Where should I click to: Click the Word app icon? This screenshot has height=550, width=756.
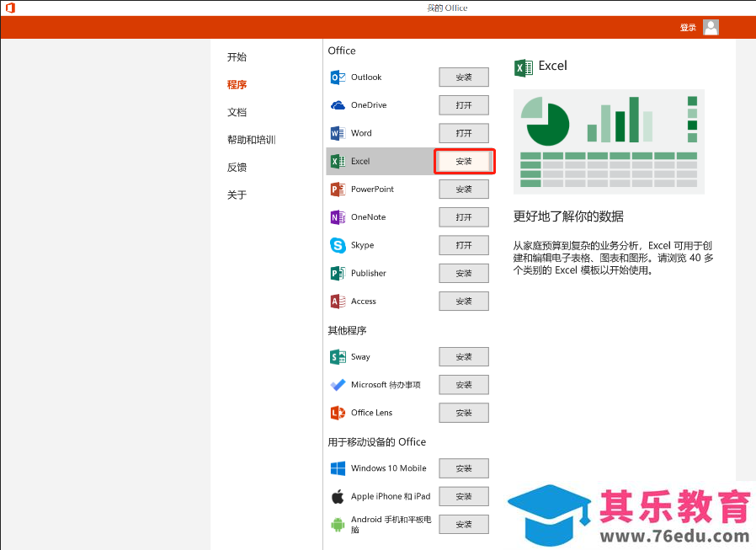point(338,133)
